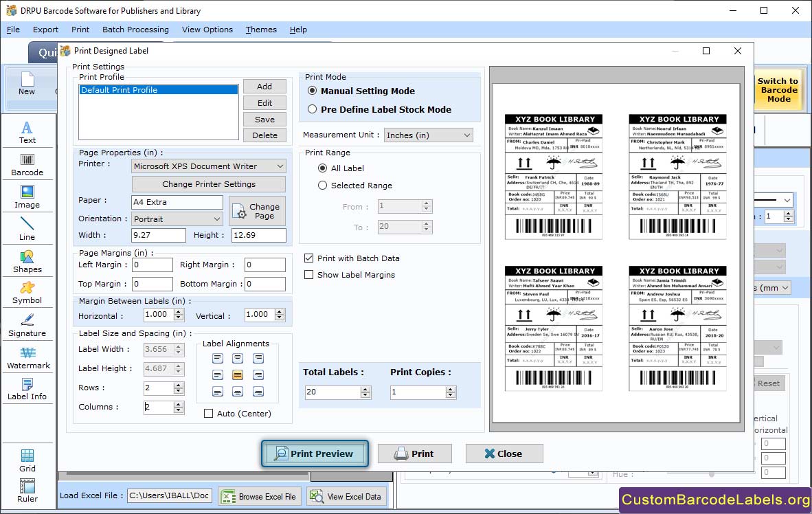The height and width of the screenshot is (514, 812).
Task: Select Pre Define Label Stock Mode
Action: pos(313,109)
